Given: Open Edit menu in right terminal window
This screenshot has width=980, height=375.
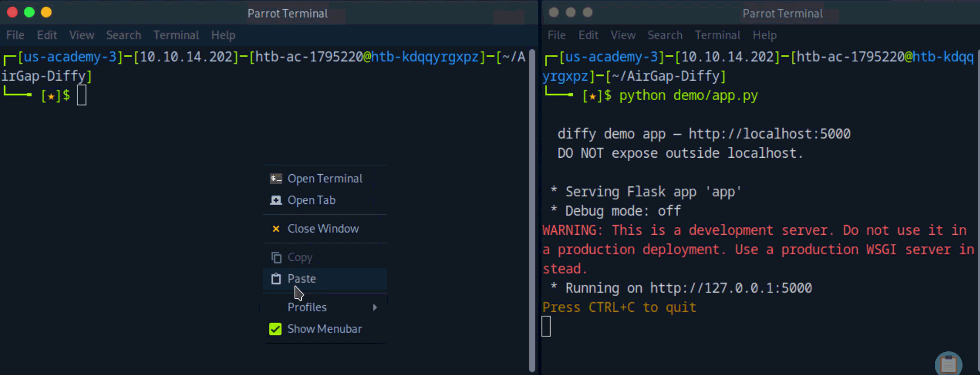Looking at the screenshot, I should (588, 35).
